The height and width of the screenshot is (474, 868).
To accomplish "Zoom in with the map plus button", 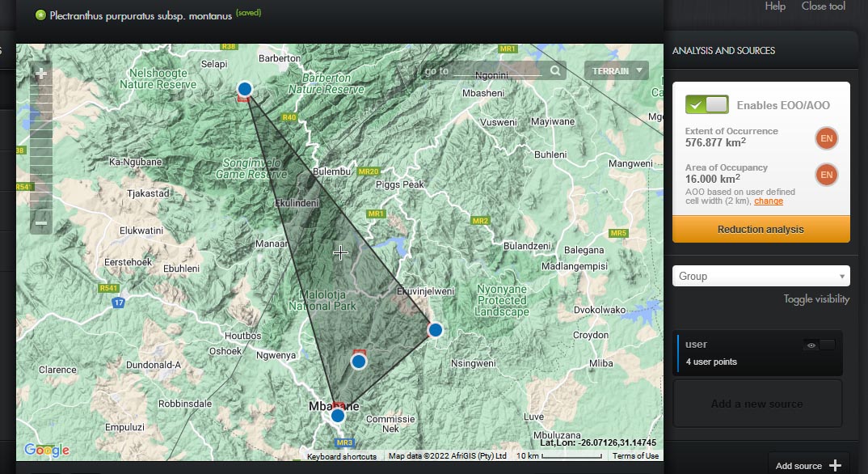I will coord(41,74).
